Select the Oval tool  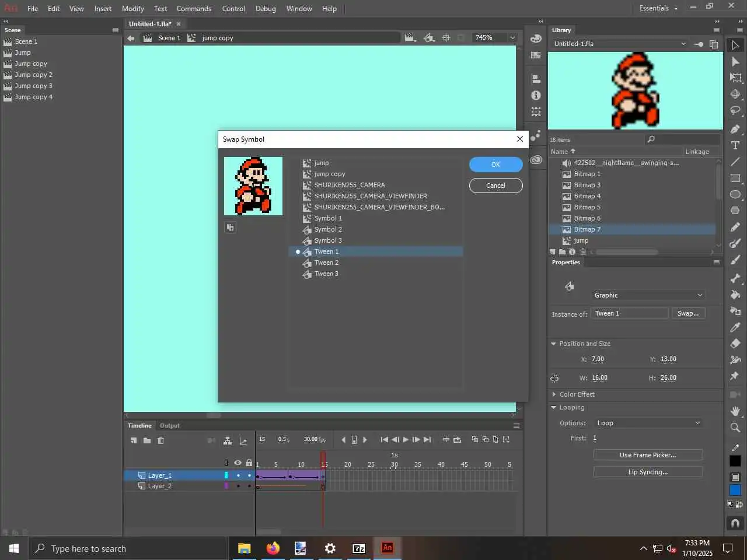[x=735, y=194]
